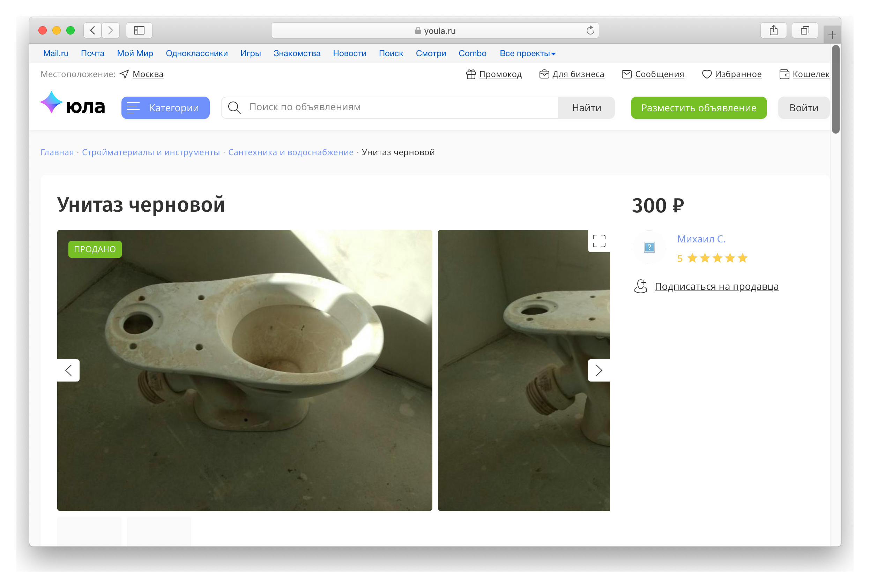Focus the Поиск по объявлениям search field

401,107
